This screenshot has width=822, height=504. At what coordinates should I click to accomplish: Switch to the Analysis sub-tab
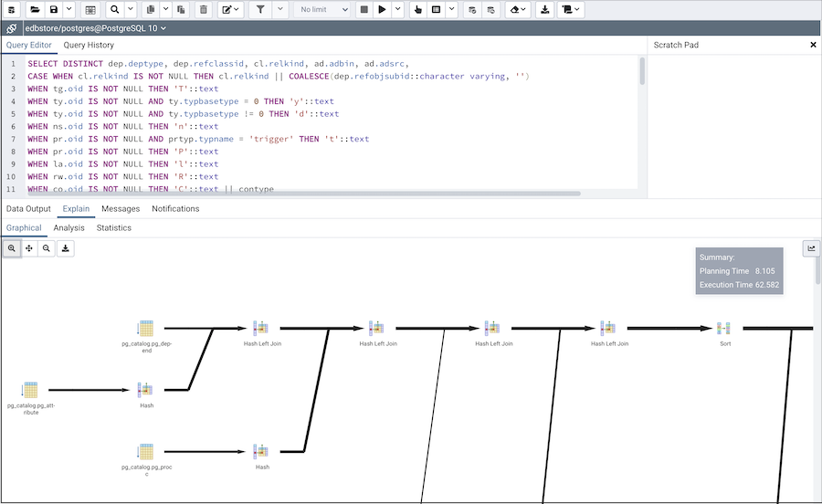(68, 228)
